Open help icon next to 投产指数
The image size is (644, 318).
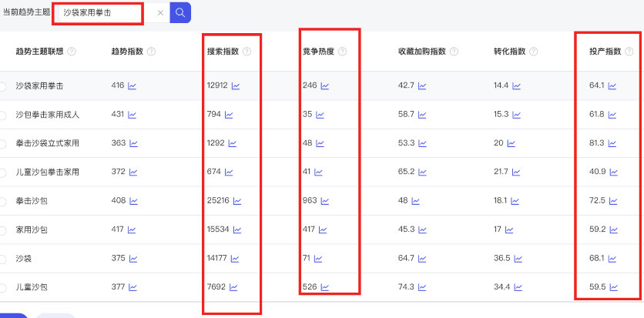pos(629,52)
